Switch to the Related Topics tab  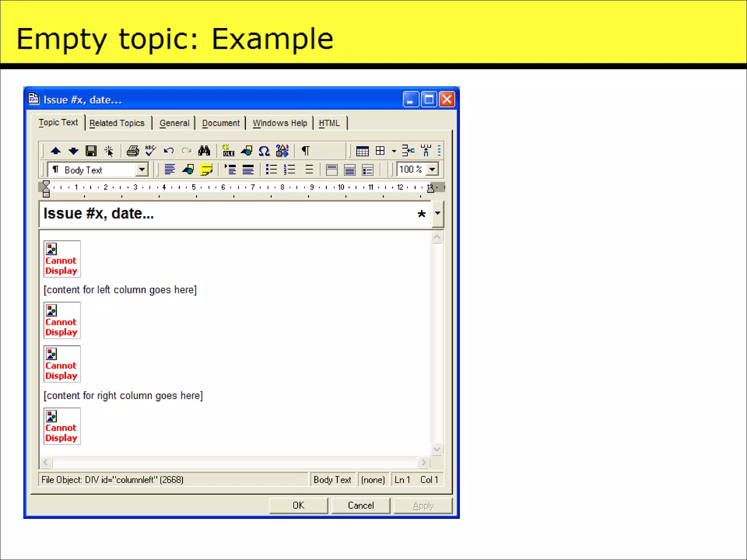[117, 123]
